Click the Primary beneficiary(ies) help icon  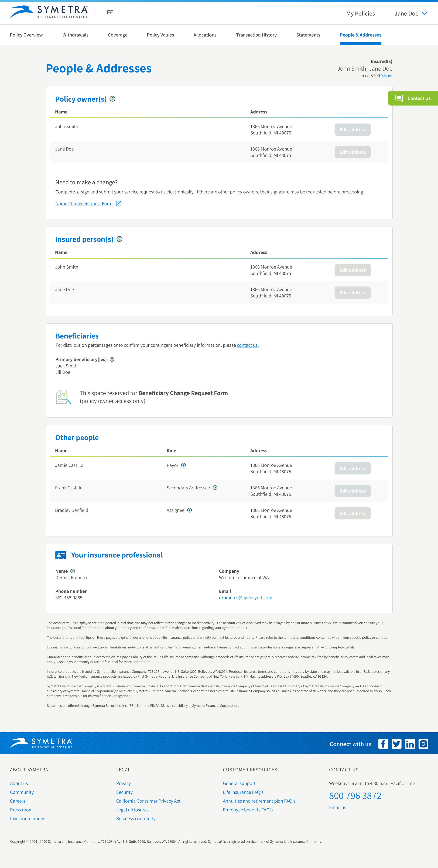click(112, 359)
